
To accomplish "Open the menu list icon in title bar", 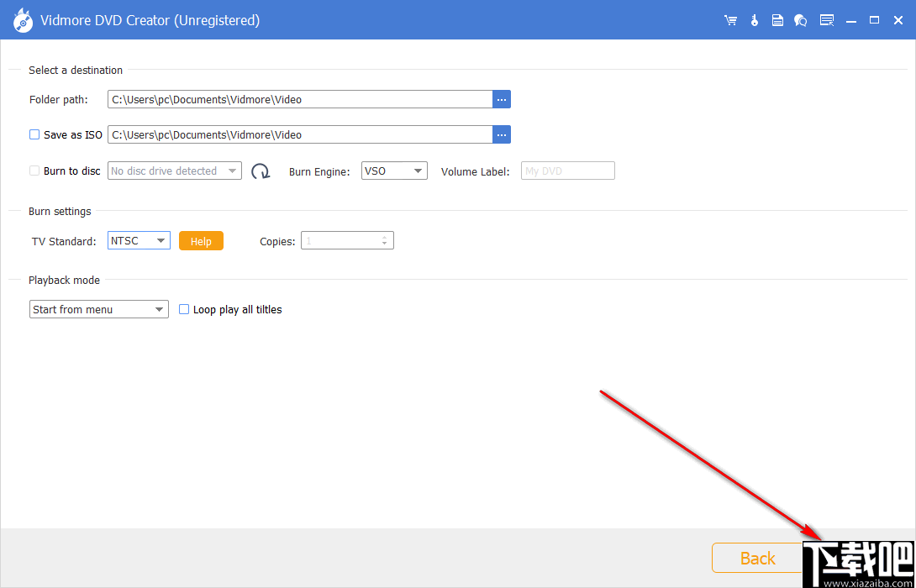I will point(827,20).
